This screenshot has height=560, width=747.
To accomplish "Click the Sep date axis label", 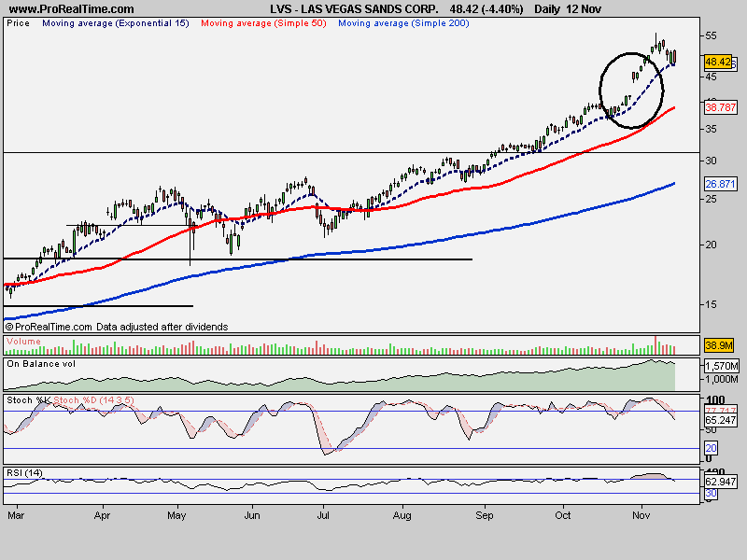I will 485,516.
